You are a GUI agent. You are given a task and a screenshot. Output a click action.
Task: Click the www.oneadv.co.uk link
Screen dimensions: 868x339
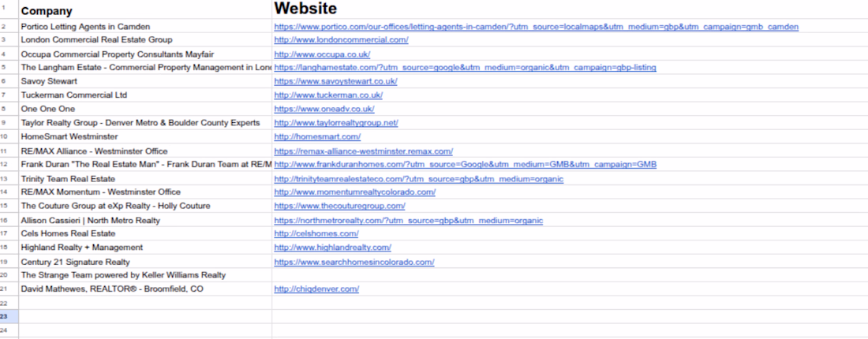click(324, 109)
